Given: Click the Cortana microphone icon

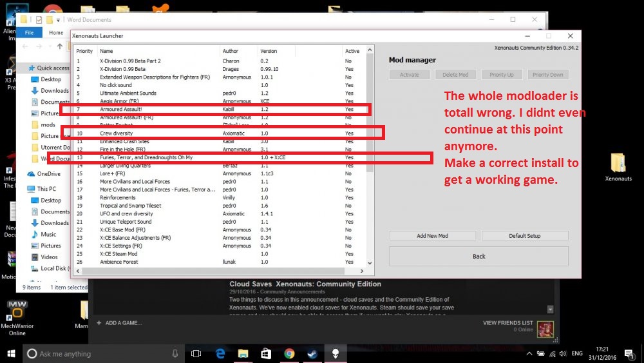Looking at the screenshot, I should (175, 353).
